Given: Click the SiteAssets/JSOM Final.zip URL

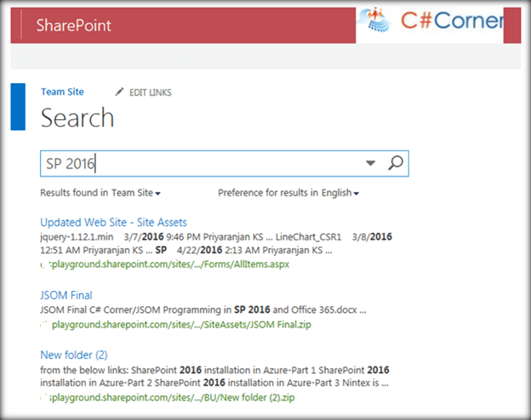Looking at the screenshot, I should [176, 325].
